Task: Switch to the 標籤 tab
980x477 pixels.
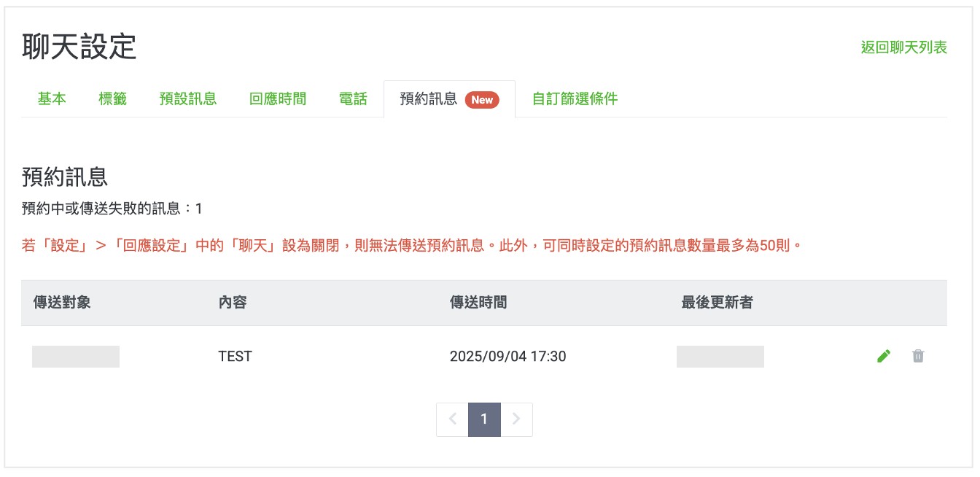Action: (x=113, y=99)
